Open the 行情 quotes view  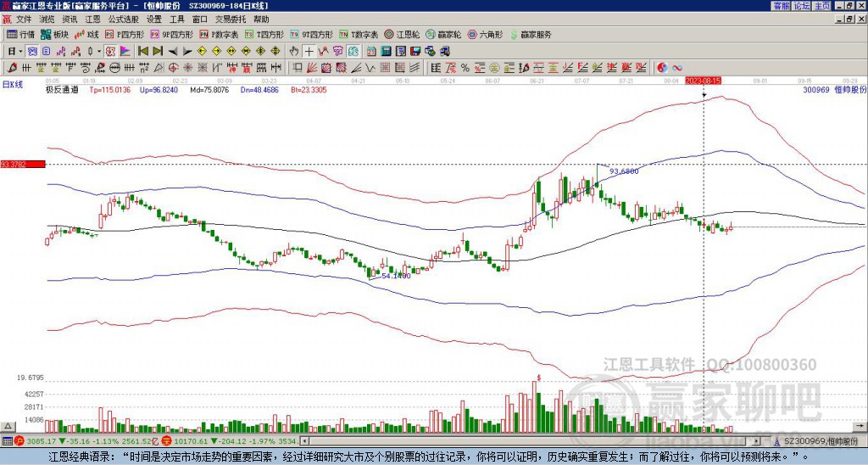[20, 34]
